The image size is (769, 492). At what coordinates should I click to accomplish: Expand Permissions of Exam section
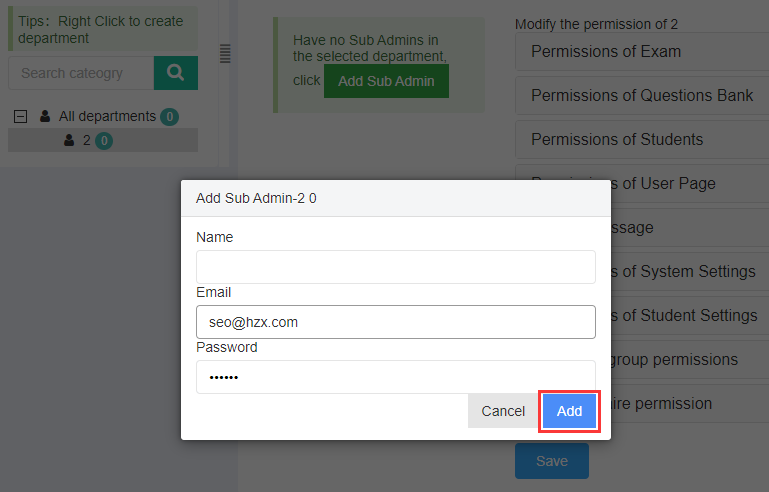[642, 52]
